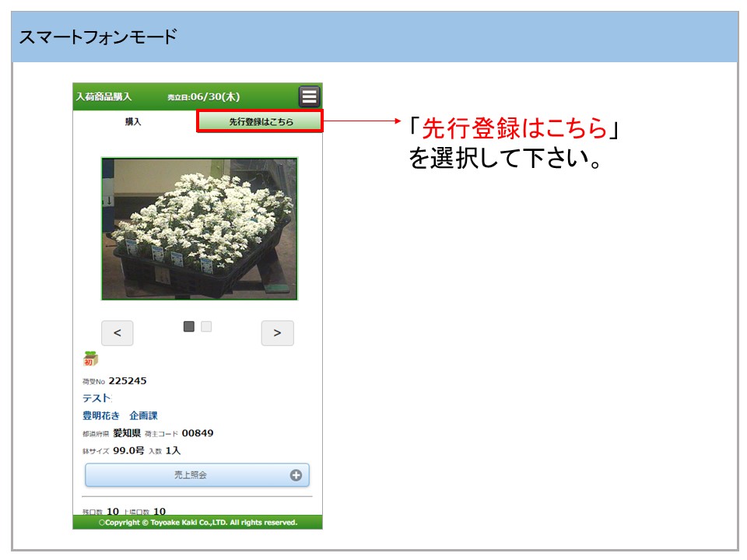Screen dimensions: 747x560
Task: Click the plus icon on 売上照会 bar
Action: click(x=296, y=475)
